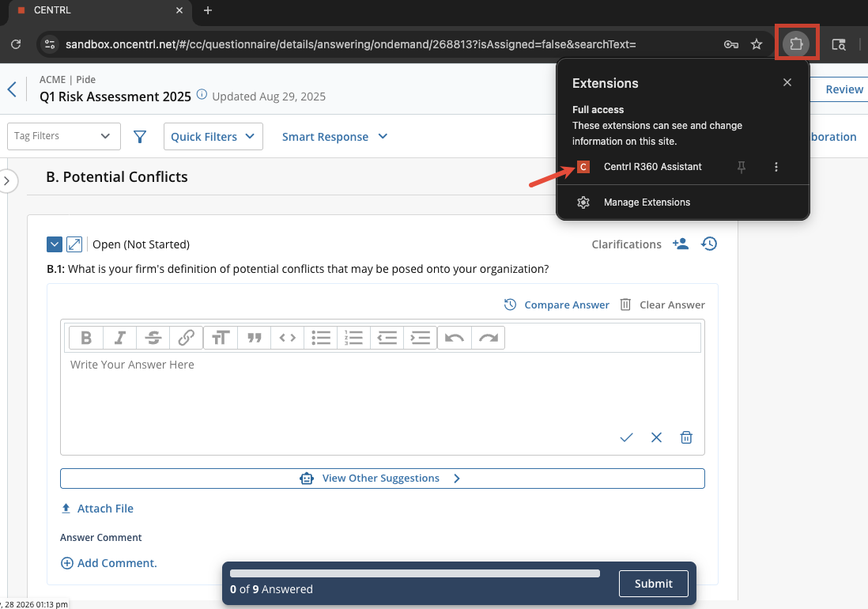Click Add Comment
The height and width of the screenshot is (609, 868).
point(109,563)
